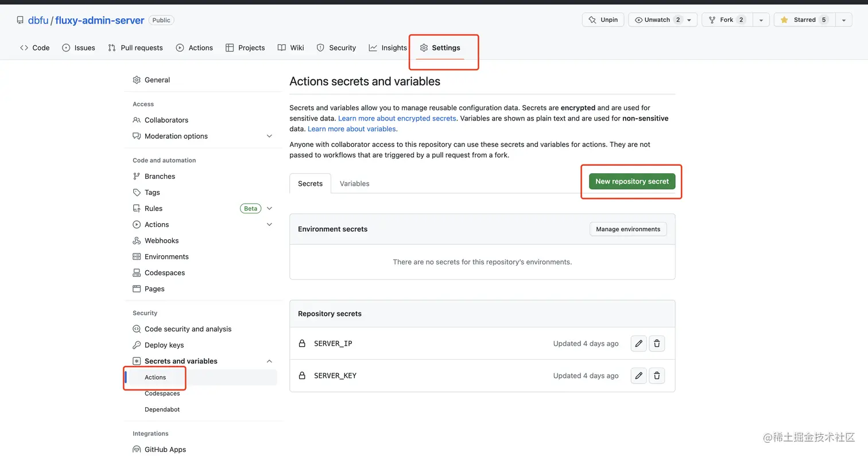Click the branch icon beside Branches
This screenshot has height=456, width=868.
pos(137,176)
